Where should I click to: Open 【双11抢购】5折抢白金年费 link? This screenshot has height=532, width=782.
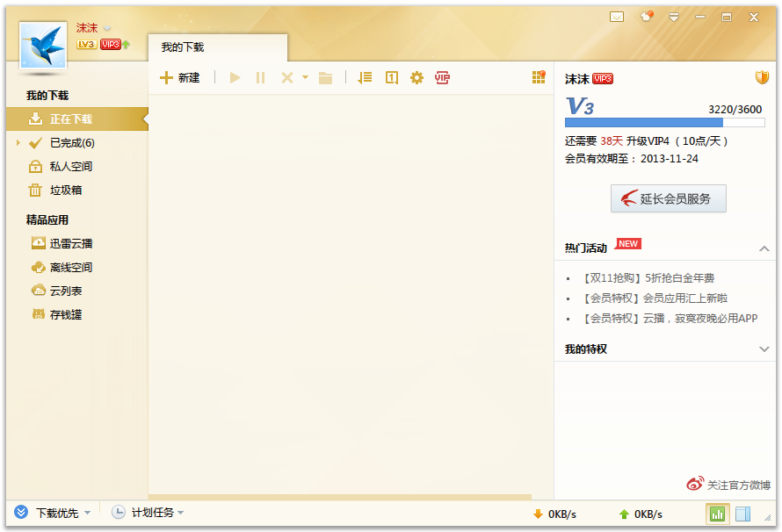[648, 278]
